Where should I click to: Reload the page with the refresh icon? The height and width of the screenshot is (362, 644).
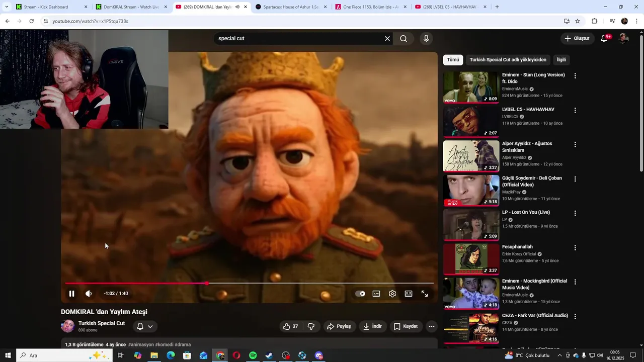[31, 21]
